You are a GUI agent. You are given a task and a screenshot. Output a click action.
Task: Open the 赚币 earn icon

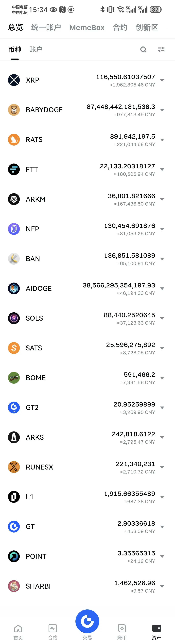click(122, 628)
